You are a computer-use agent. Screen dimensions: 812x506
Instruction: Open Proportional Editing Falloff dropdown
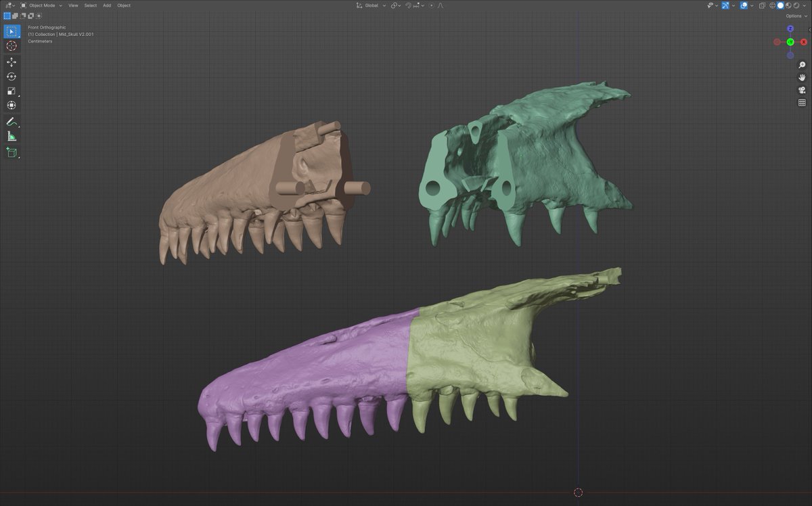[x=440, y=5]
